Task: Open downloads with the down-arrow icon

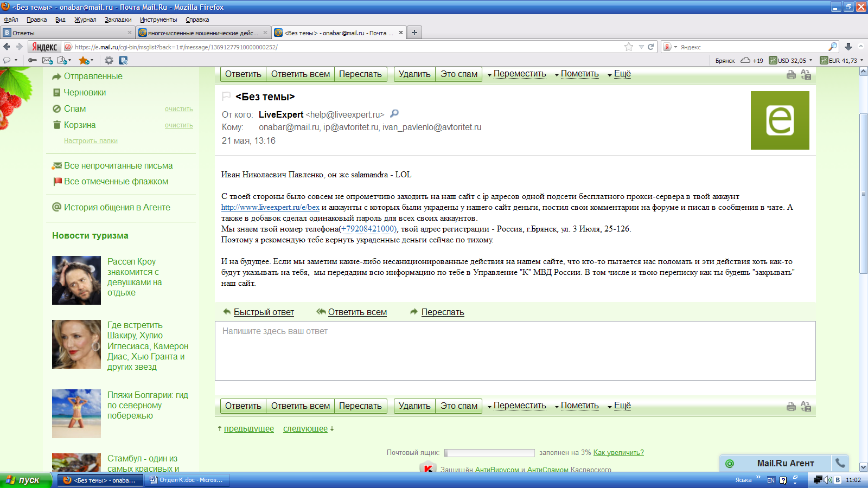Action: pyautogui.click(x=848, y=47)
